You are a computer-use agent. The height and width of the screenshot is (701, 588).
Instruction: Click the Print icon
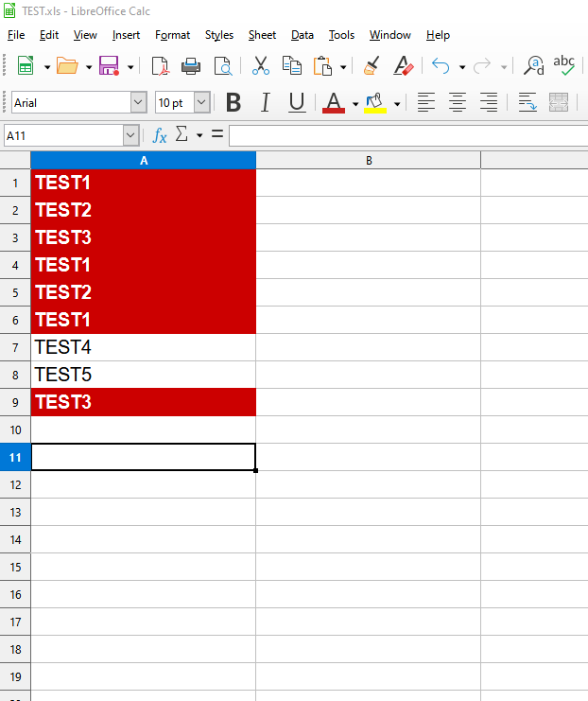pyautogui.click(x=191, y=66)
